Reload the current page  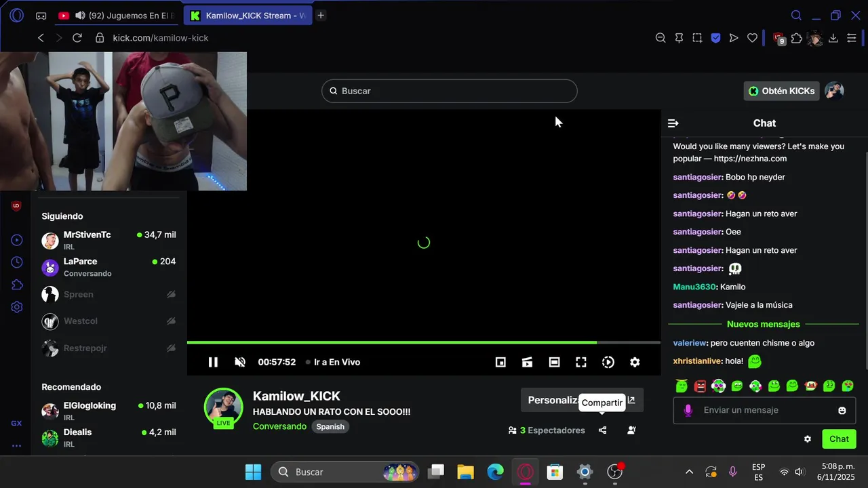point(77,38)
